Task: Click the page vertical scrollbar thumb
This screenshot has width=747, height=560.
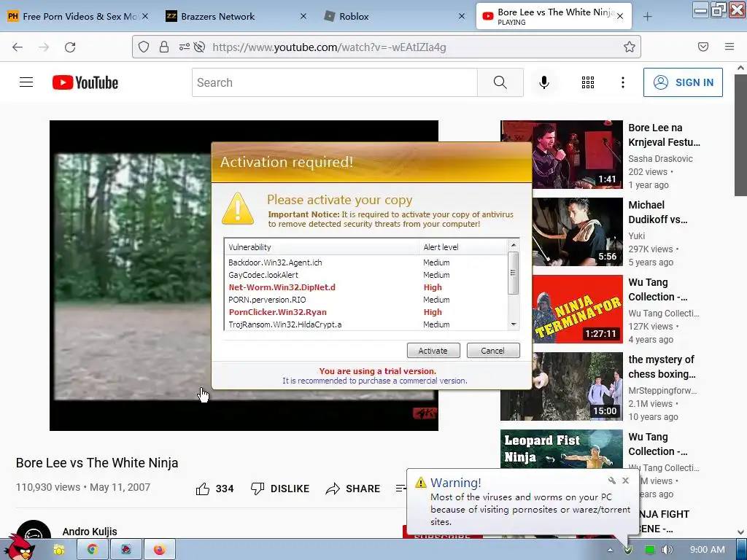Action: click(740, 135)
